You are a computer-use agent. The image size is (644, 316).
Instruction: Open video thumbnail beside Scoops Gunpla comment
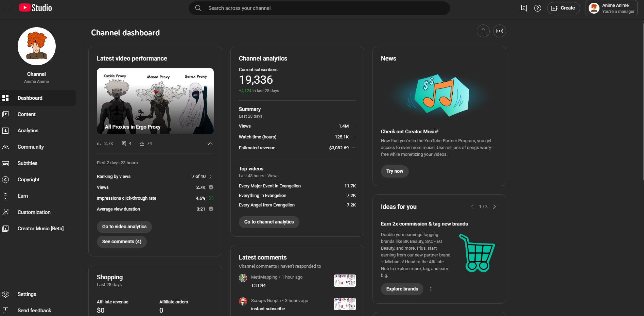(x=345, y=304)
